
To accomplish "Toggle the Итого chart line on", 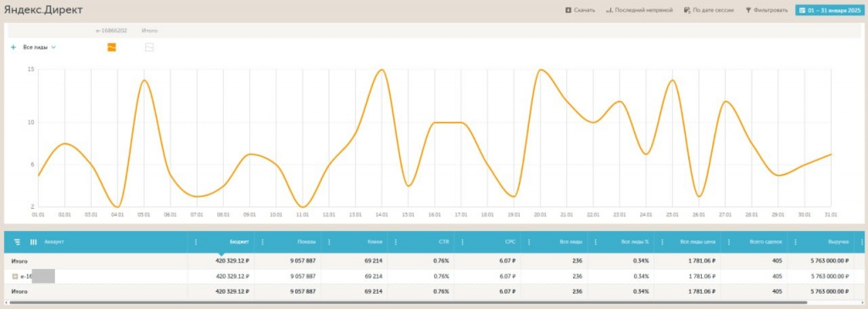I will pos(149,48).
